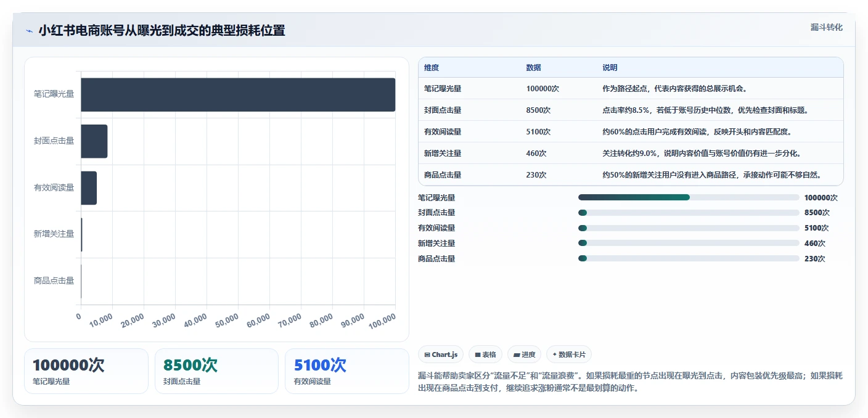
Task: Select the Chart.js tag chip
Action: click(x=441, y=354)
